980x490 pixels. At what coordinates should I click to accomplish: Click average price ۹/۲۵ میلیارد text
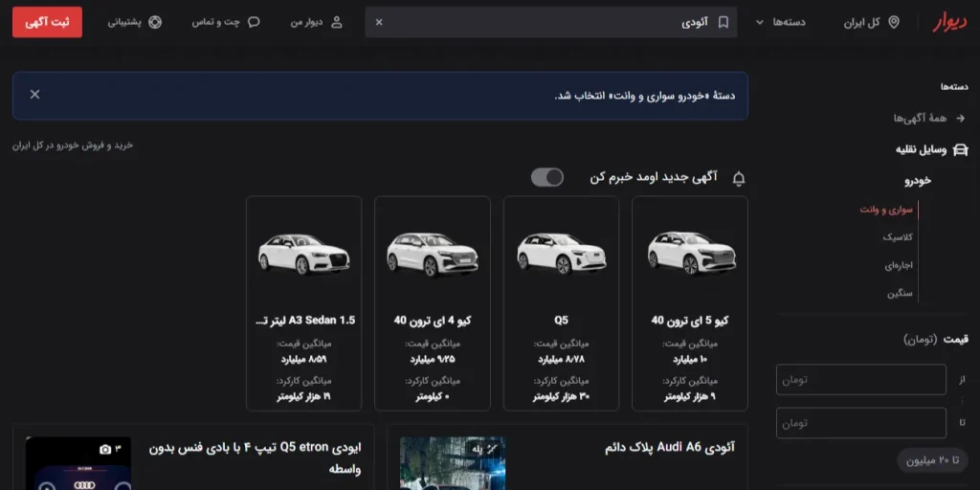pyautogui.click(x=433, y=360)
